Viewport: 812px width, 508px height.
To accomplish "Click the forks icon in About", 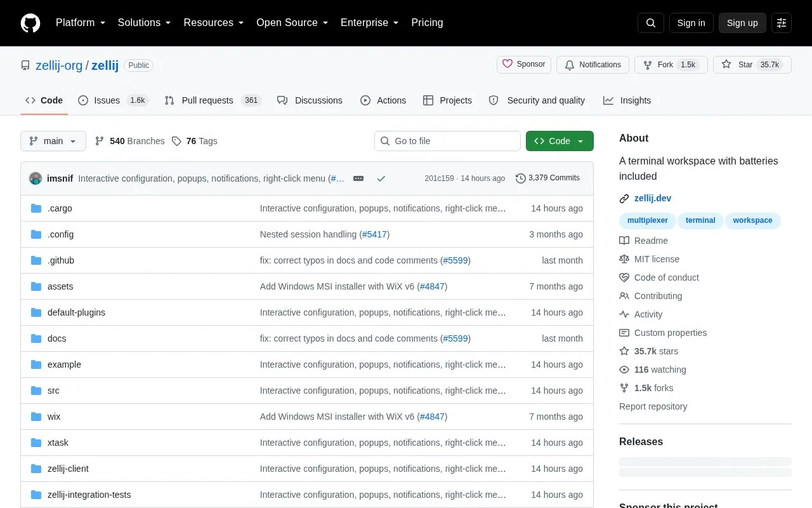I will point(624,388).
